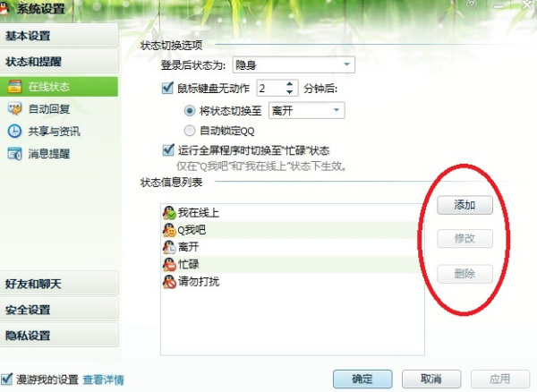Open 登录后状态为 dropdown showing 隐身

(294, 64)
